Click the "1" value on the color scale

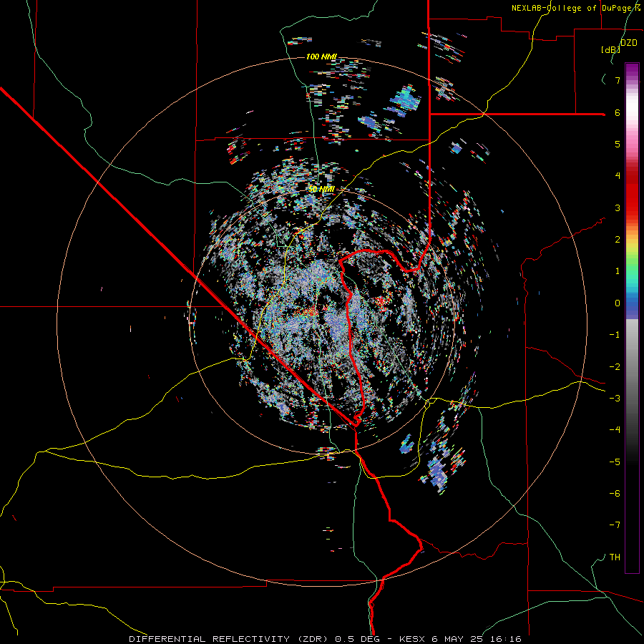pos(618,271)
